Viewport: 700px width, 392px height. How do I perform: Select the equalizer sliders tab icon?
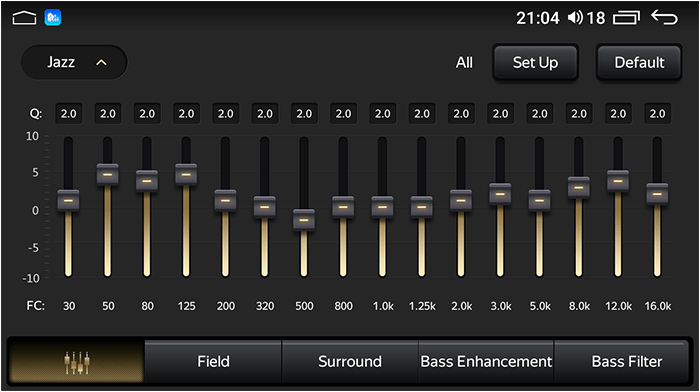click(x=77, y=362)
